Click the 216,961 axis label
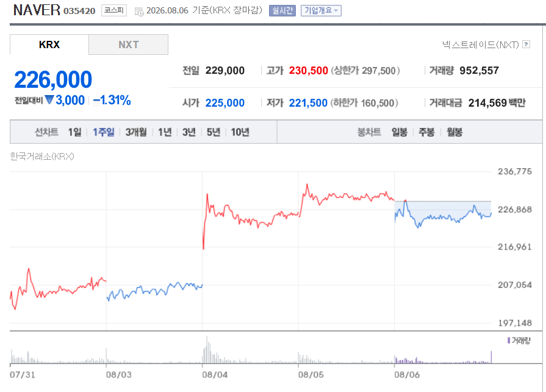Viewport: 546px width, 392px height. pyautogui.click(x=515, y=247)
